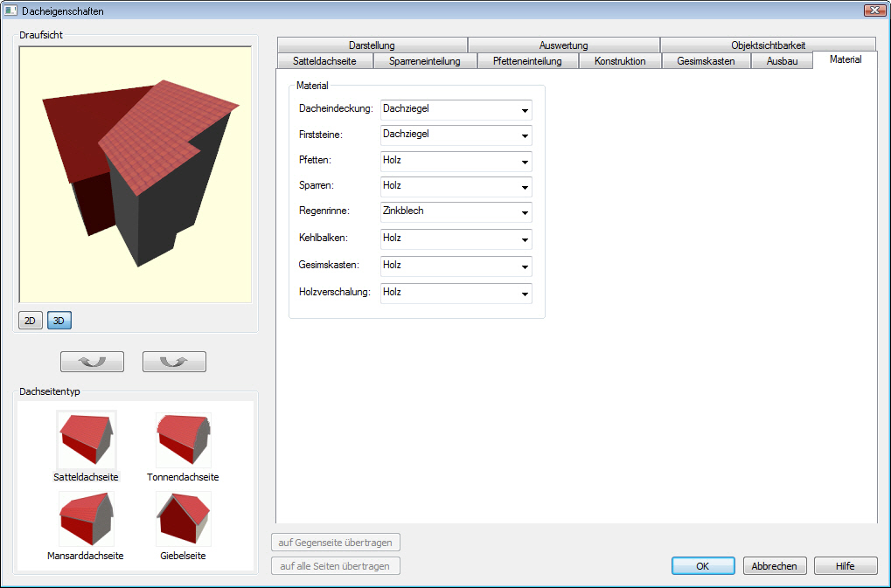Open the Pfetteneinteilung tab

tap(527, 61)
